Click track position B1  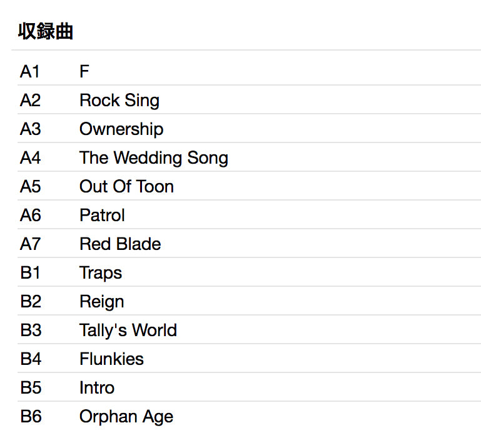click(x=30, y=273)
